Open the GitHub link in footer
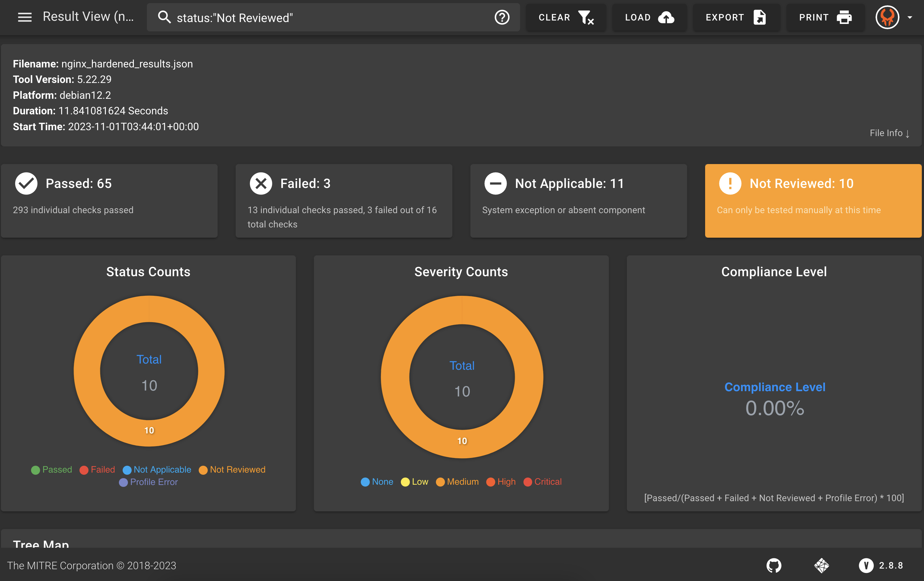Screen dimensions: 924x581 coord(774,565)
